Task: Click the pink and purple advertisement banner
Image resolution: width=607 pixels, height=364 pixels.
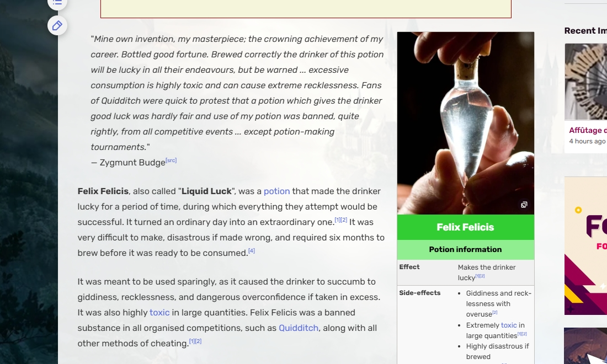Action: click(x=585, y=245)
